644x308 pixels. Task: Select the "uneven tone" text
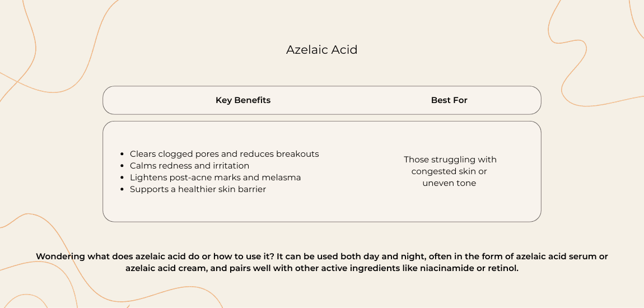(x=449, y=183)
